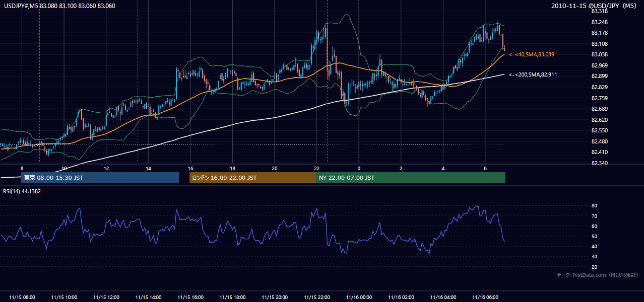This screenshot has width=644, height=302.
Task: Click price scale value 83.248
Action: 599,22
